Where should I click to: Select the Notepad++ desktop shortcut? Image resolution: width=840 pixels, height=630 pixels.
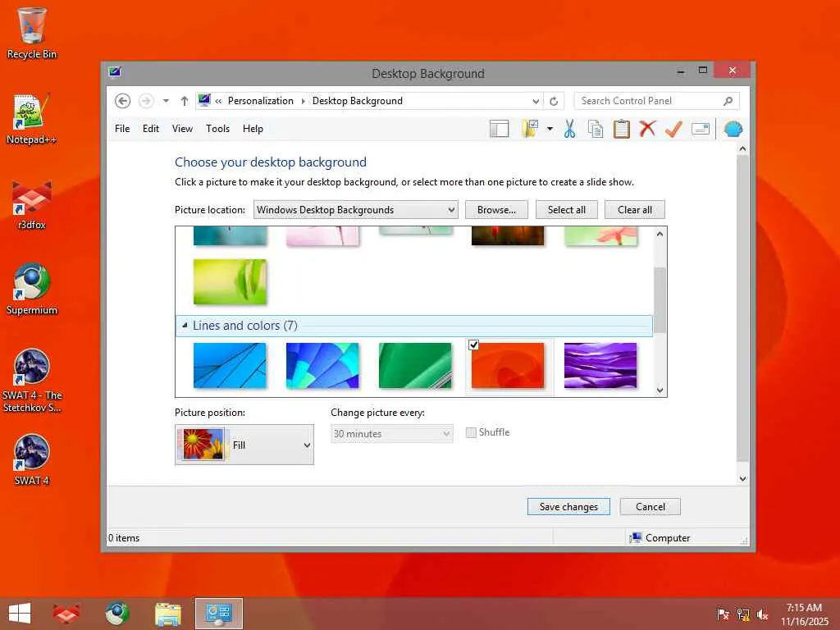pyautogui.click(x=32, y=119)
